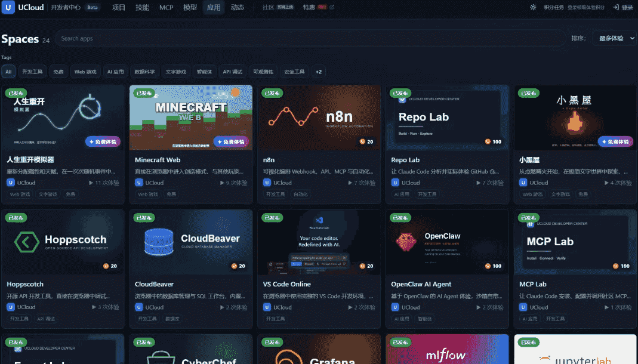This screenshot has height=364, width=638.
Task: Open the Minecraft Web title
Action: [158, 160]
